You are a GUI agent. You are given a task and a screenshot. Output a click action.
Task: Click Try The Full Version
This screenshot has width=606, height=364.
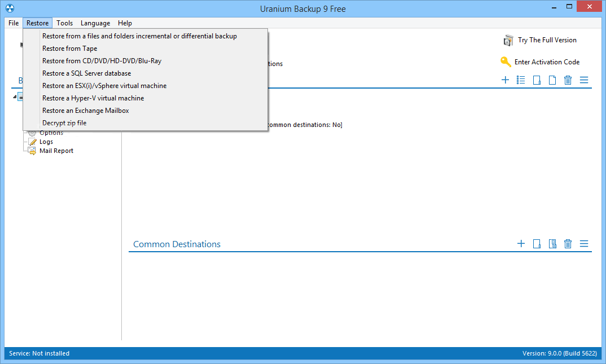pyautogui.click(x=545, y=40)
